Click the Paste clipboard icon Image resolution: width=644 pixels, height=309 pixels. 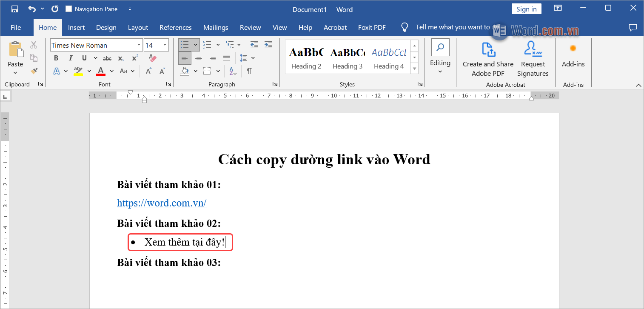tap(16, 49)
